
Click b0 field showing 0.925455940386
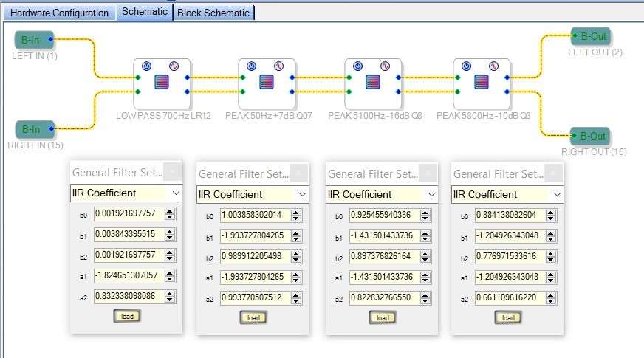click(385, 215)
